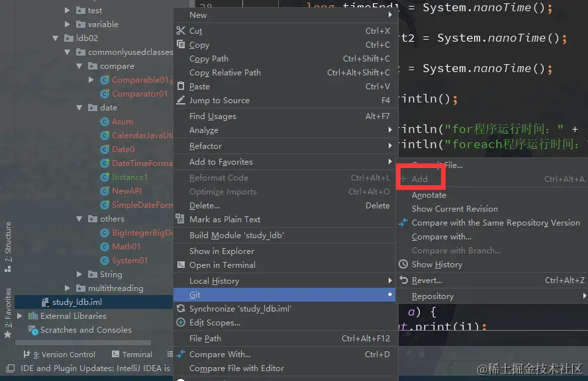Open the New submenu
Viewport: 588px width, 381px height.
tap(285, 15)
